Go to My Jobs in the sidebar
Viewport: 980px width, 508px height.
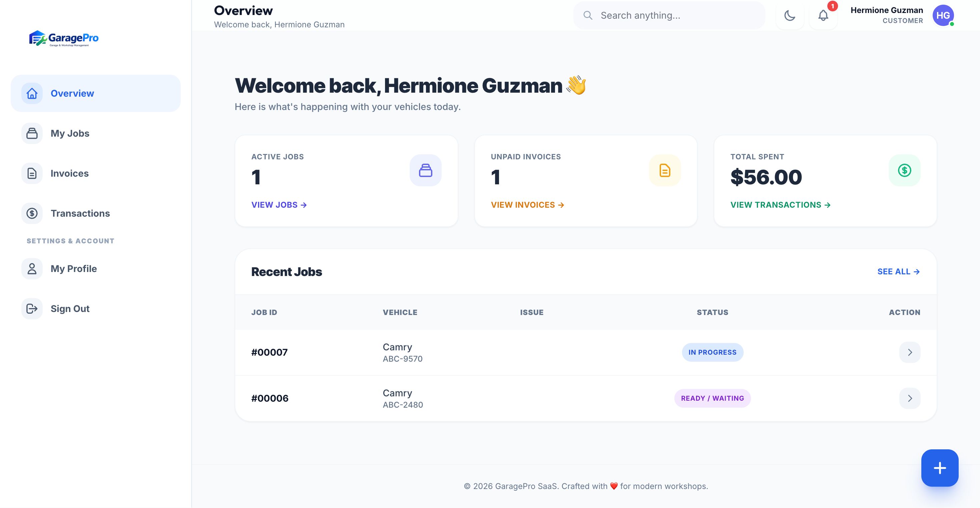70,134
